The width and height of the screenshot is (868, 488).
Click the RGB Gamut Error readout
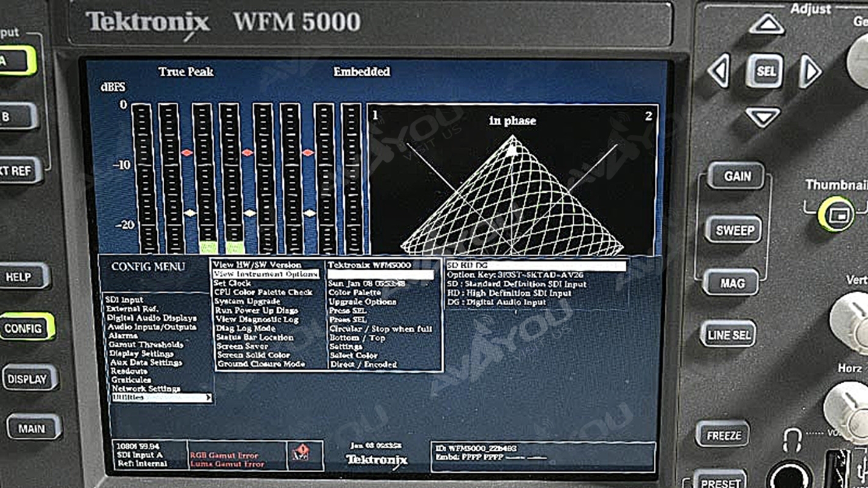[224, 455]
